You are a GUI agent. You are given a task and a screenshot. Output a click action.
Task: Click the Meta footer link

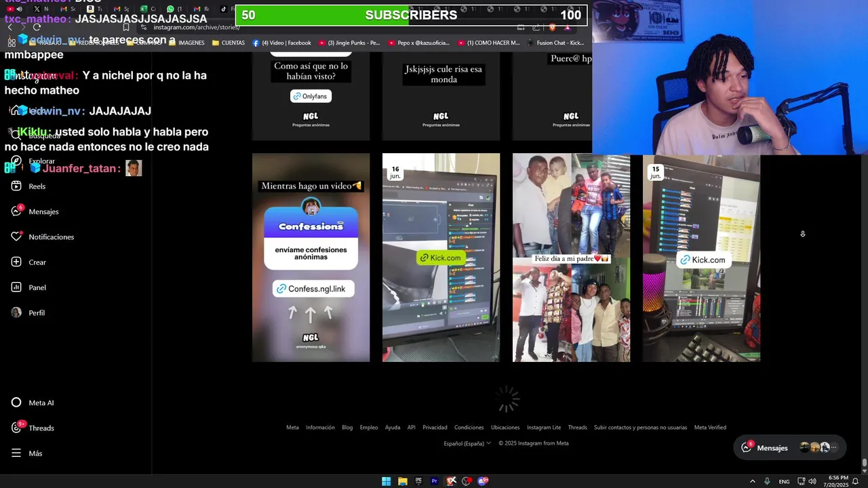292,428
